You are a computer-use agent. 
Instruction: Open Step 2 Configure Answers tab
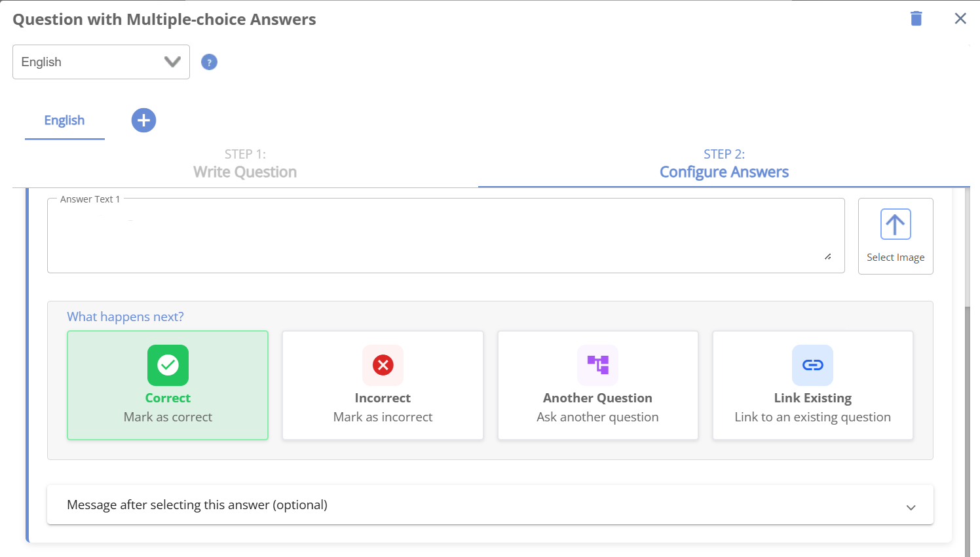click(x=724, y=164)
